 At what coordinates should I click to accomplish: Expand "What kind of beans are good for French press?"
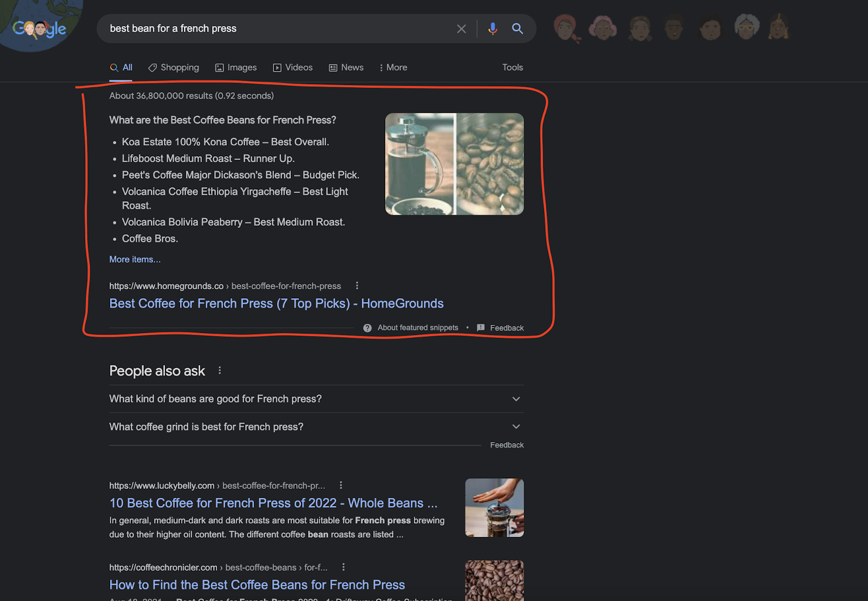(x=316, y=399)
